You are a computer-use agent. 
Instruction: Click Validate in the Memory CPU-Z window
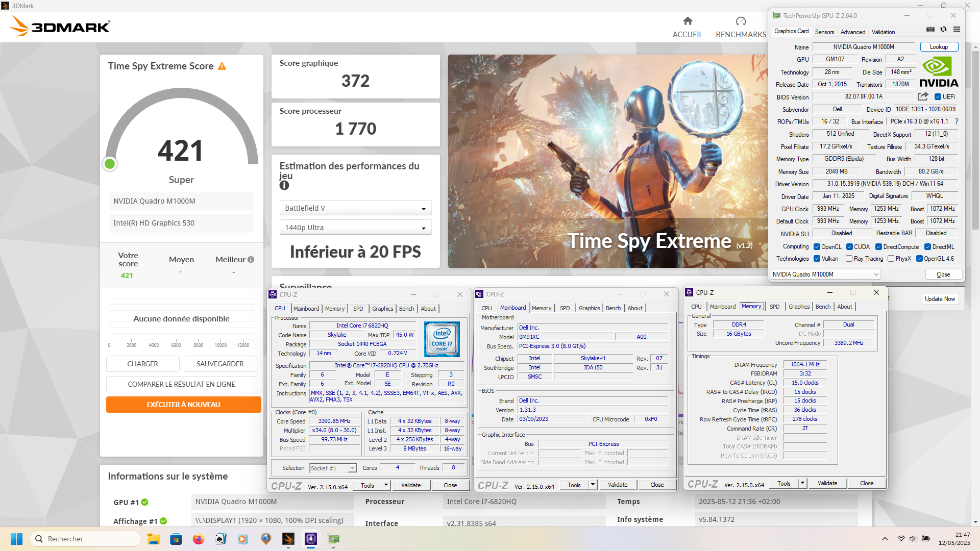coord(827,483)
